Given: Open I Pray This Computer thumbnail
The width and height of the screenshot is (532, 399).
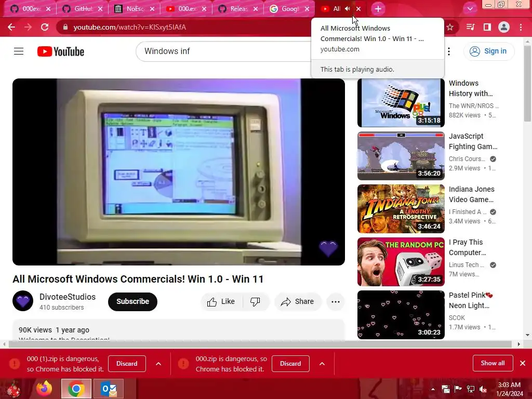Looking at the screenshot, I should pos(401,262).
